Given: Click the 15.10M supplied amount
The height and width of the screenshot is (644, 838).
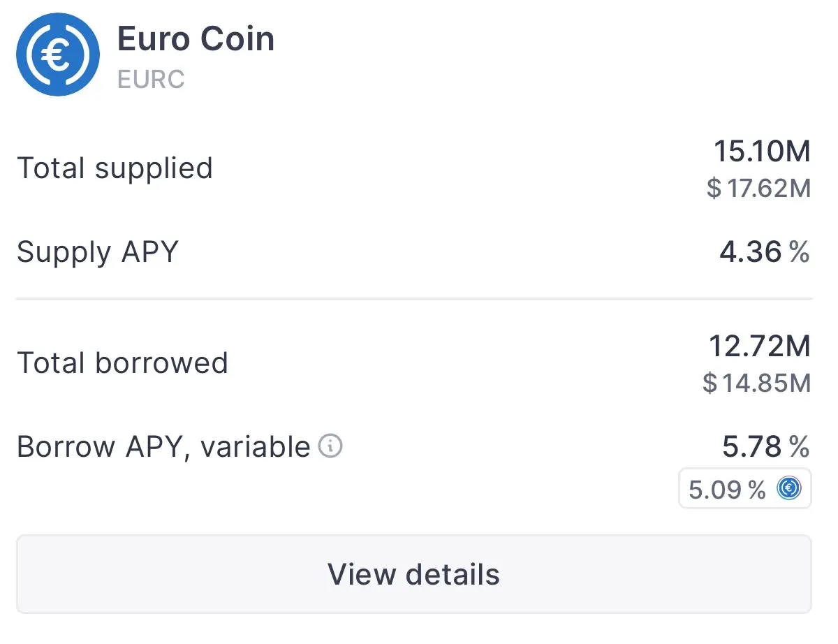Looking at the screenshot, I should pyautogui.click(x=762, y=152).
